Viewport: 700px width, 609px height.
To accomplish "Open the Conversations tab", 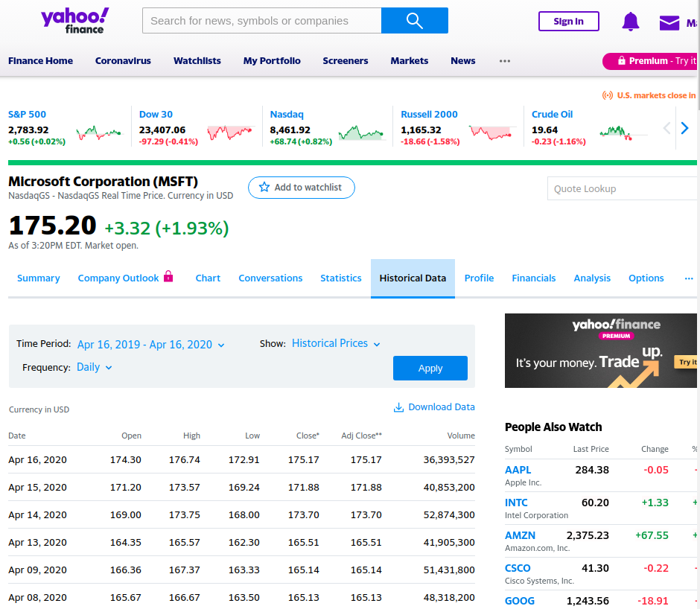I will (x=270, y=278).
